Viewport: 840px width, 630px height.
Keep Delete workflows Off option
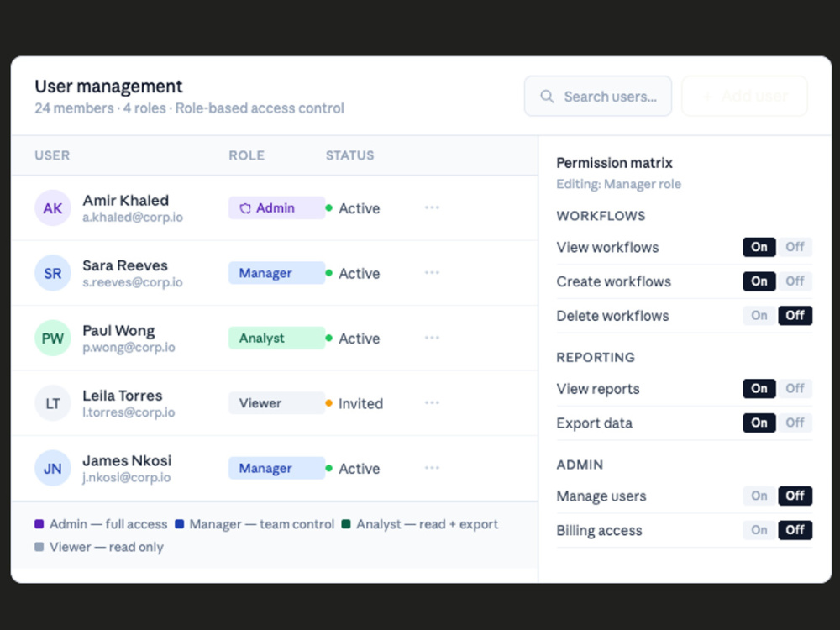[x=795, y=316]
